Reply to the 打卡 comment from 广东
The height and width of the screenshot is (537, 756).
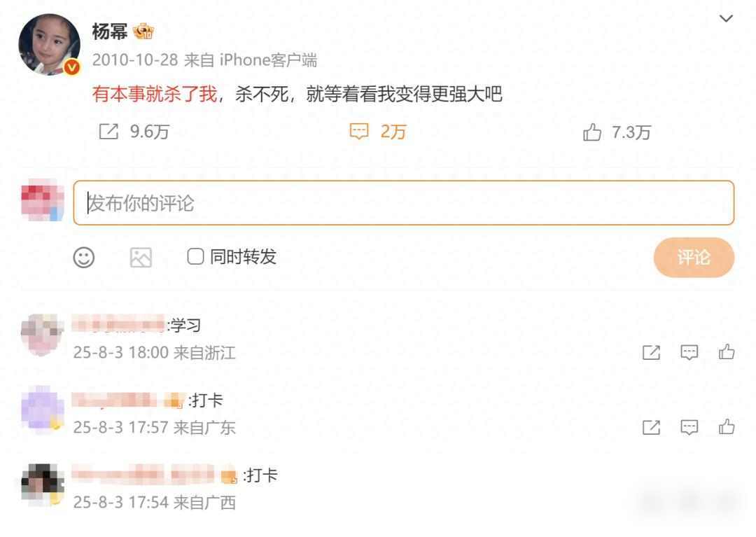pyautogui.click(x=689, y=427)
